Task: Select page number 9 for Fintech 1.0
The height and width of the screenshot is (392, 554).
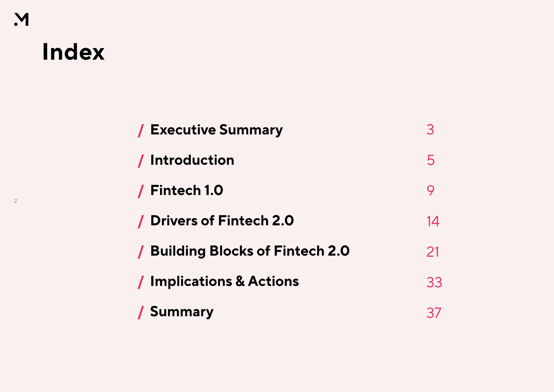Action: coord(431,190)
